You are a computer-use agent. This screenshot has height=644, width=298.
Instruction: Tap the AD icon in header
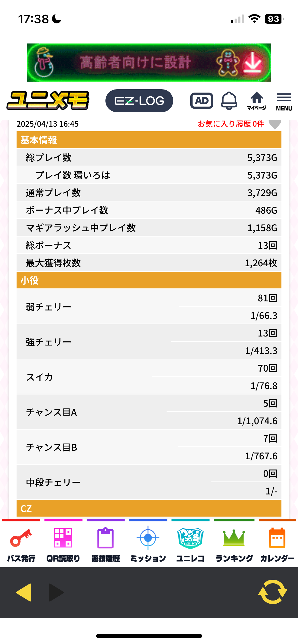(x=202, y=101)
